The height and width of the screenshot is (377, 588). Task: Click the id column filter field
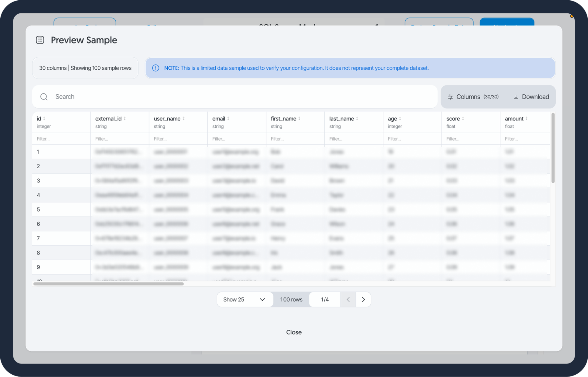(61, 139)
